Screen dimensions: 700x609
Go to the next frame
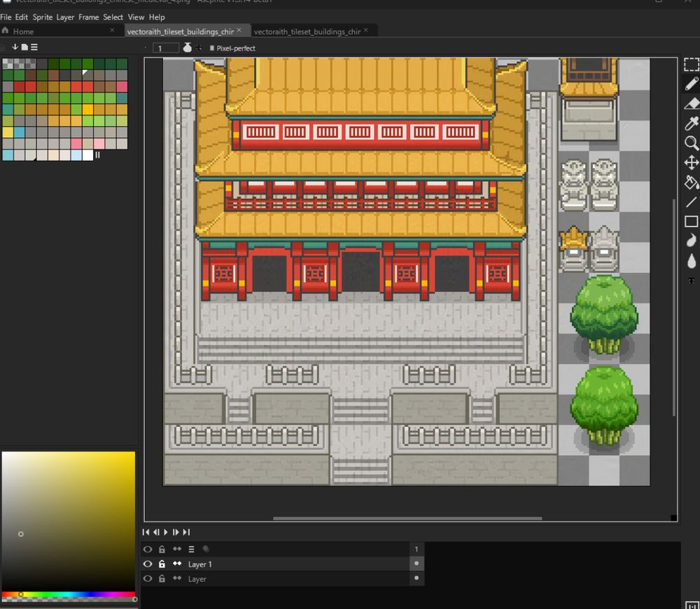coord(176,532)
